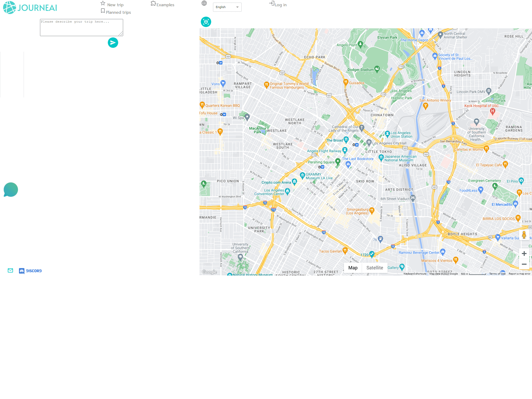Screen dimensions: 532x399
Task: Click the Society of St. Vincent de Paul marker
Action: [x=435, y=56]
